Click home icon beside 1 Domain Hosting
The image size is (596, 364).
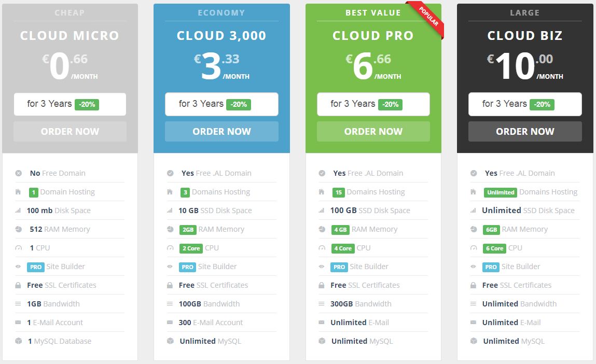coord(18,192)
